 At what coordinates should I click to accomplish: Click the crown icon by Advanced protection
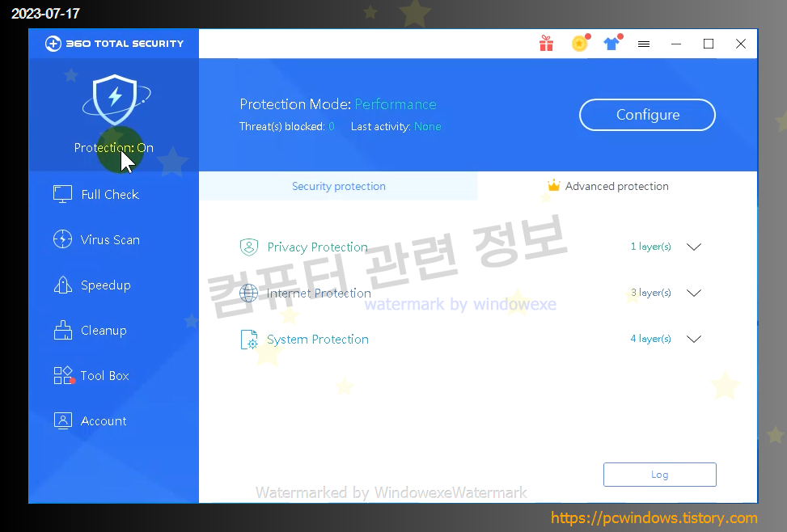pyautogui.click(x=553, y=185)
